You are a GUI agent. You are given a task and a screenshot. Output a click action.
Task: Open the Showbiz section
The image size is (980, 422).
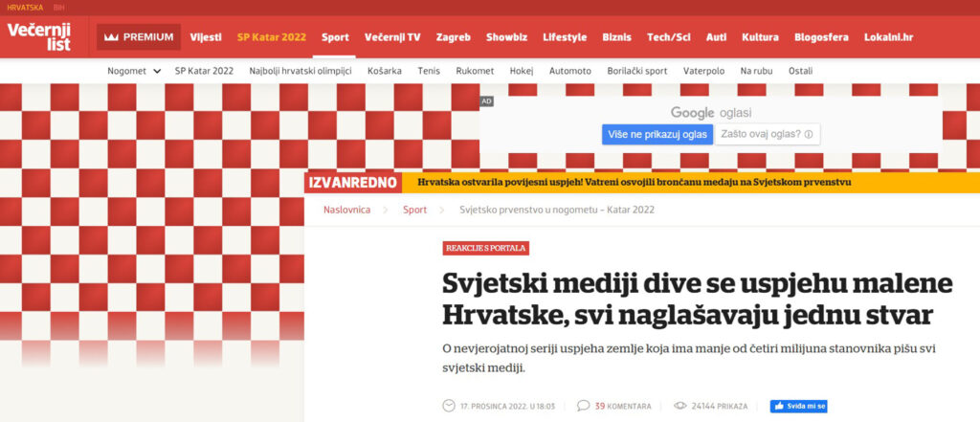[x=506, y=37]
